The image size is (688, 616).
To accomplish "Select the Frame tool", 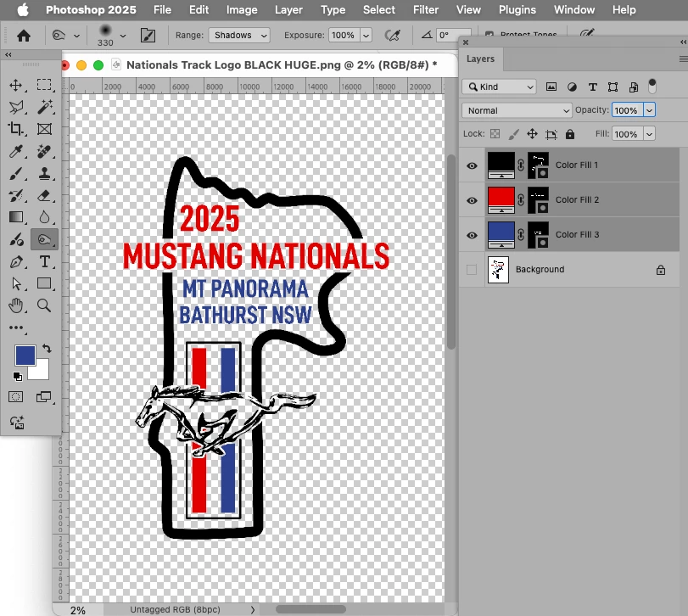I will click(x=44, y=129).
